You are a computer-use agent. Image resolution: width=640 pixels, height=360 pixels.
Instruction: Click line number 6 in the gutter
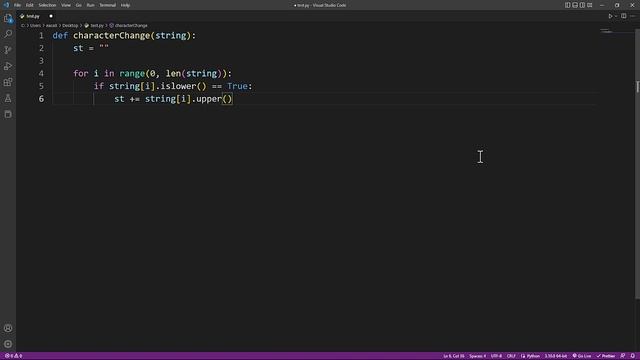click(x=41, y=99)
